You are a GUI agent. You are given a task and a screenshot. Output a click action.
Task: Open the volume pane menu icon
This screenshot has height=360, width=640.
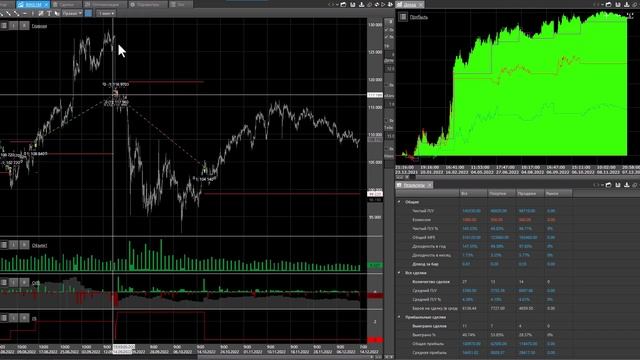pyautogui.click(x=4, y=245)
